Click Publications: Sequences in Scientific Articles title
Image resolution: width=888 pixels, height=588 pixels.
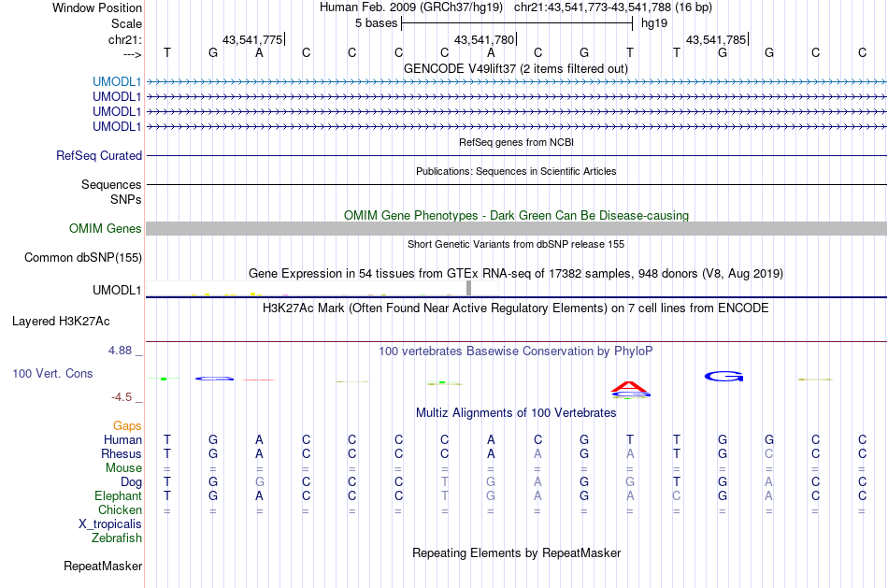tap(516, 171)
